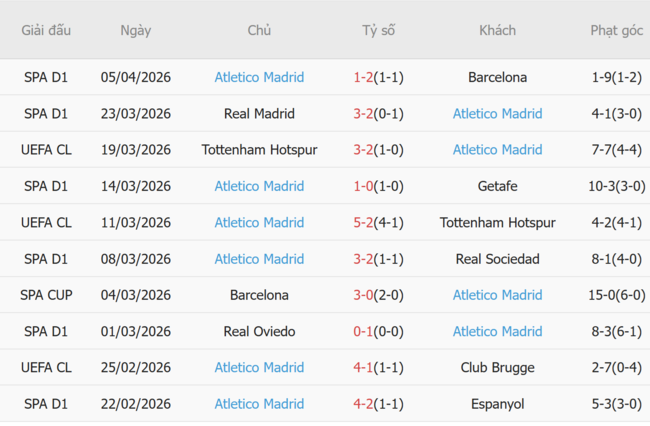650x426 pixels.
Task: Open the 5-2 score on 11/03/2026
Action: click(x=363, y=222)
